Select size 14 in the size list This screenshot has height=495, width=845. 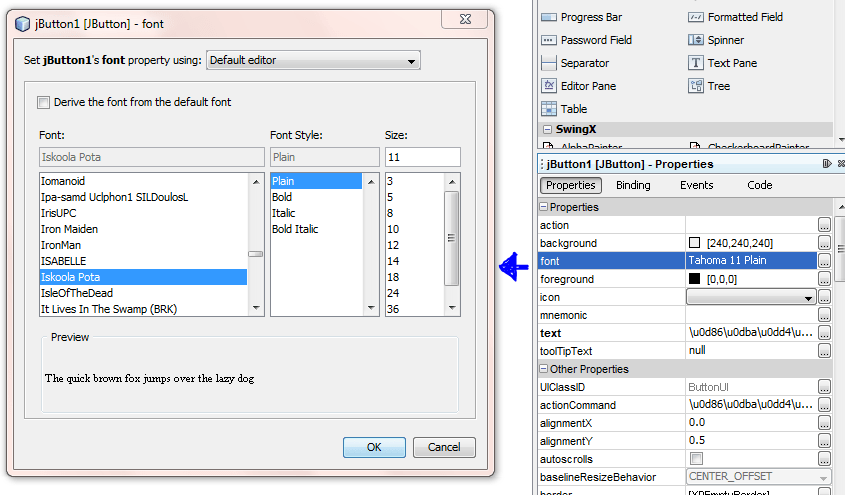click(393, 261)
